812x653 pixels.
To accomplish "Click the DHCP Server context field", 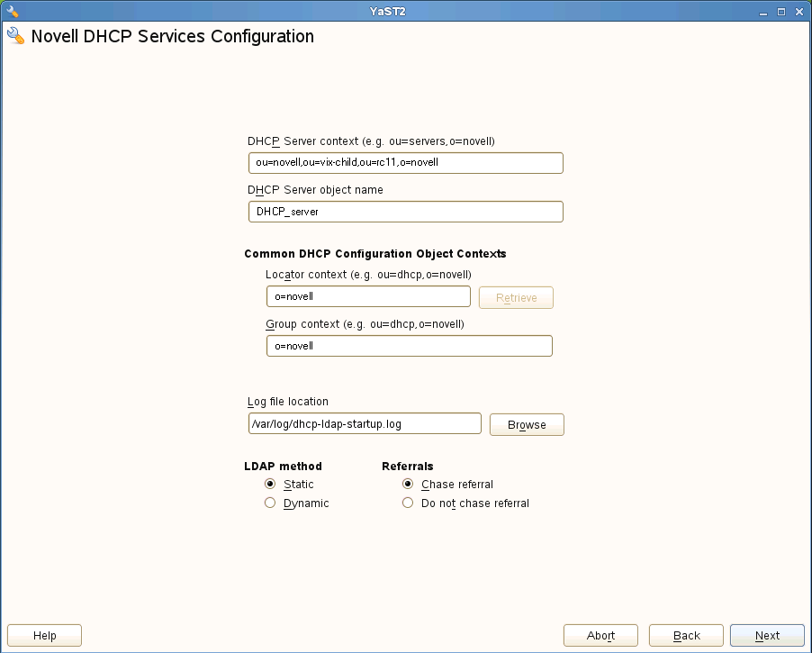I will coord(405,163).
